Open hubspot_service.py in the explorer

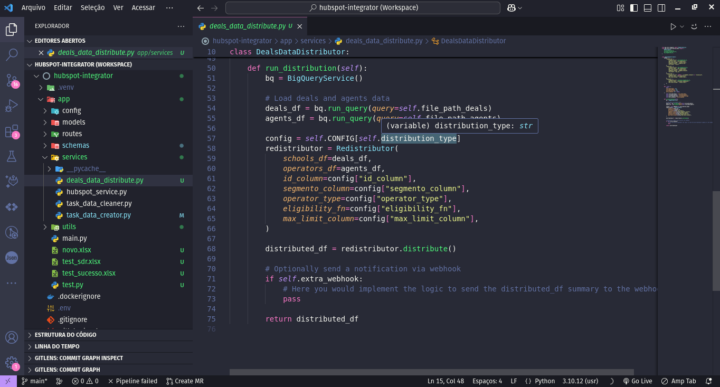pos(96,192)
